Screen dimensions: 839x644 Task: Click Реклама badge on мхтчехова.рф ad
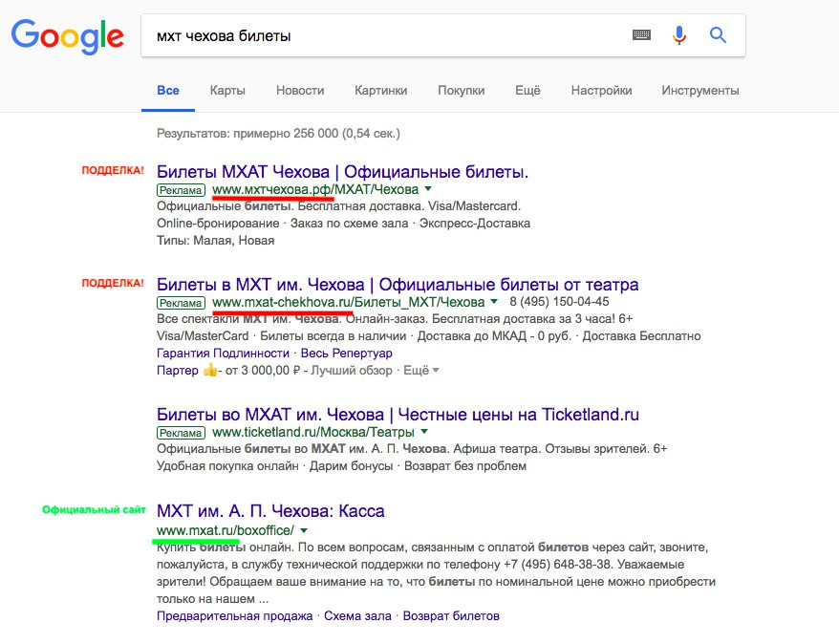coord(181,190)
